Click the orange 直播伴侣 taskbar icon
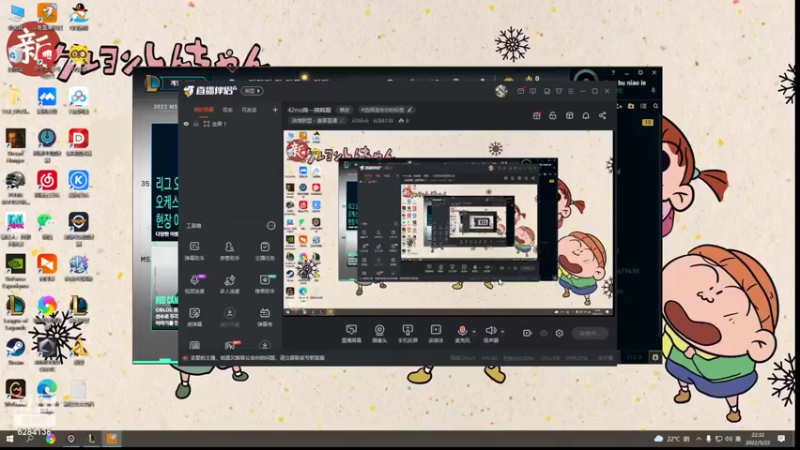The height and width of the screenshot is (450, 800). point(112,439)
